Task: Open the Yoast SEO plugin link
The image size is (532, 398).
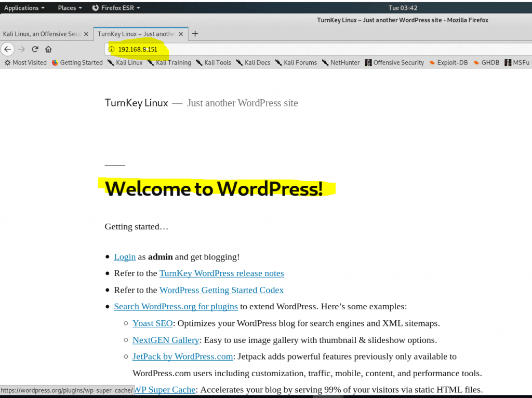Action: pos(152,323)
